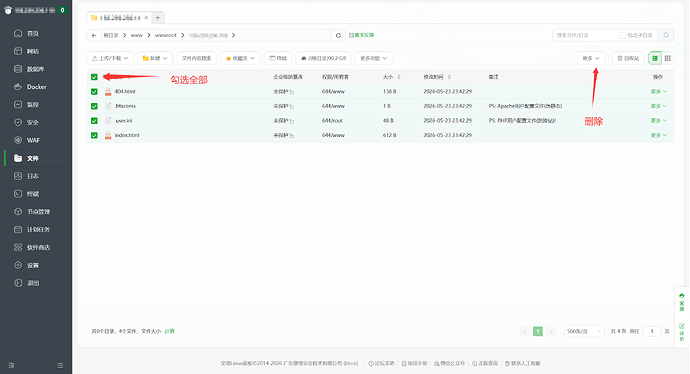690x374 pixels.
Task: Select page 1 in pagination
Action: [x=538, y=331]
